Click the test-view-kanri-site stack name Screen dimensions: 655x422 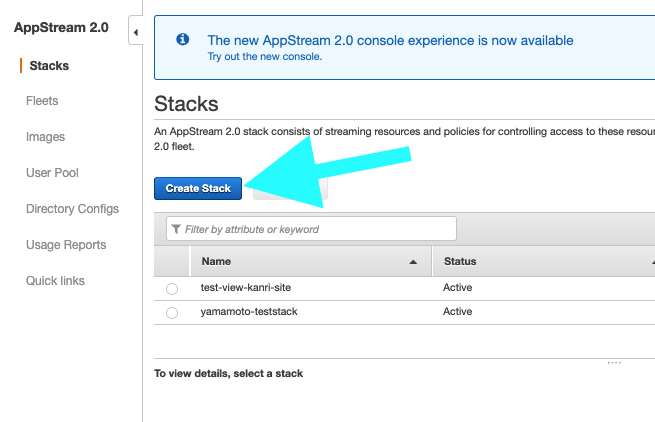[246, 287]
